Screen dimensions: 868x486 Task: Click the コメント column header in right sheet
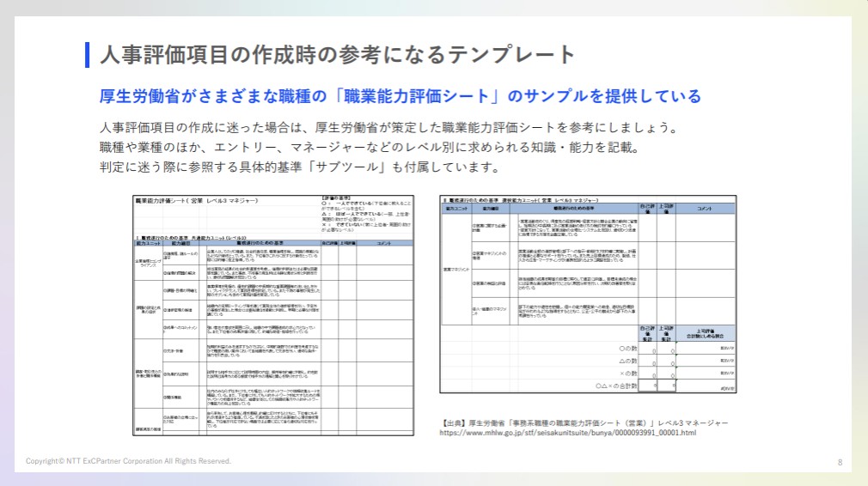(x=704, y=209)
